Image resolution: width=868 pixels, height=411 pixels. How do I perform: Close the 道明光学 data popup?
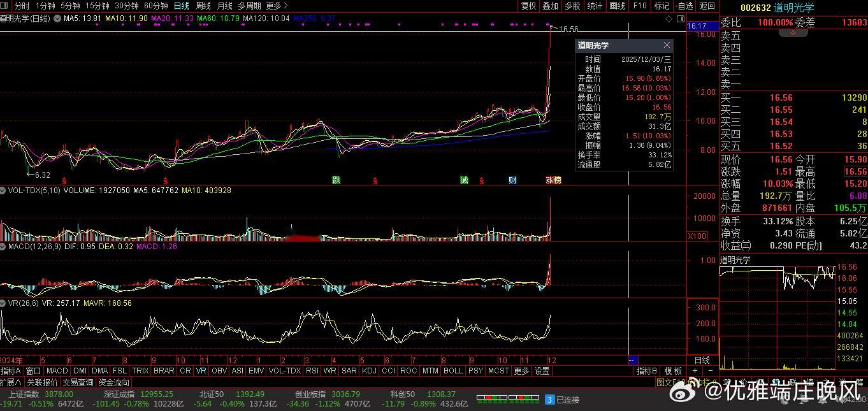click(x=667, y=45)
